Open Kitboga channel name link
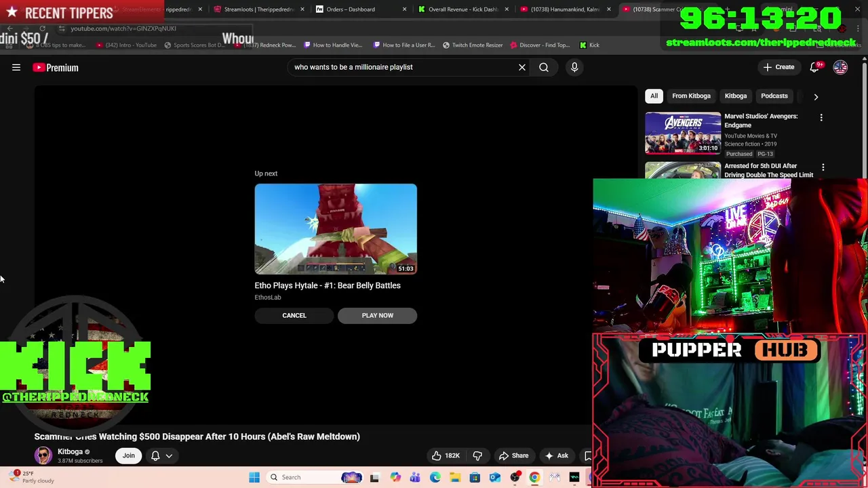Viewport: 868px width, 488px height. pyautogui.click(x=71, y=451)
